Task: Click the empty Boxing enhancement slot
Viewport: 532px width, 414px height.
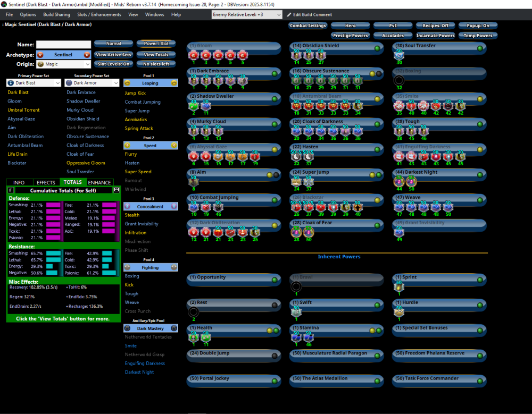Action: pos(399,80)
